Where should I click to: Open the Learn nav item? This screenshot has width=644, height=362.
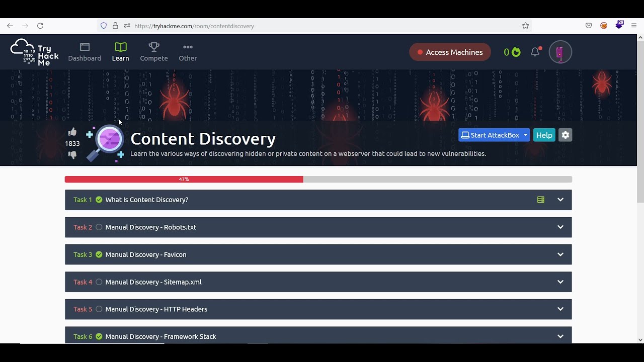(120, 52)
